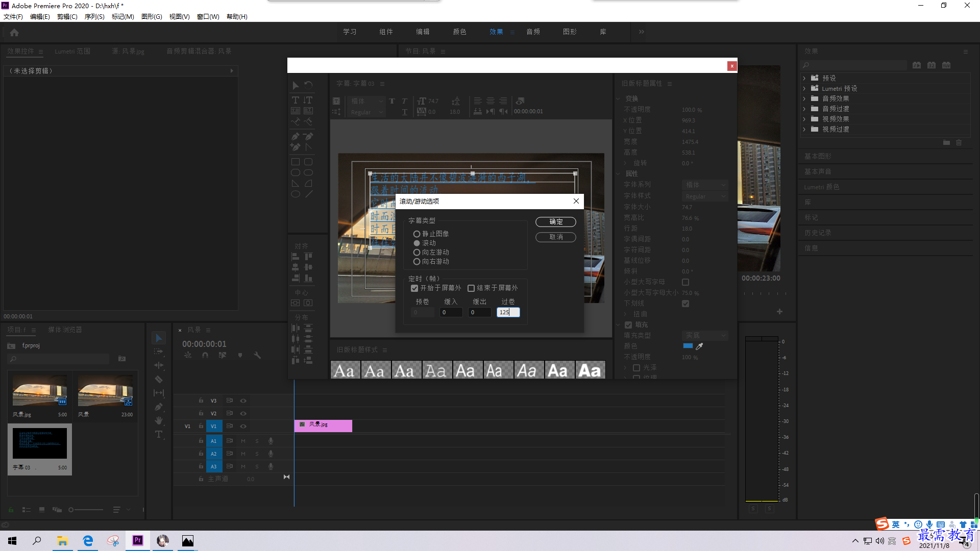980x551 pixels.
Task: Open 序列(S) menu
Action: click(x=94, y=16)
